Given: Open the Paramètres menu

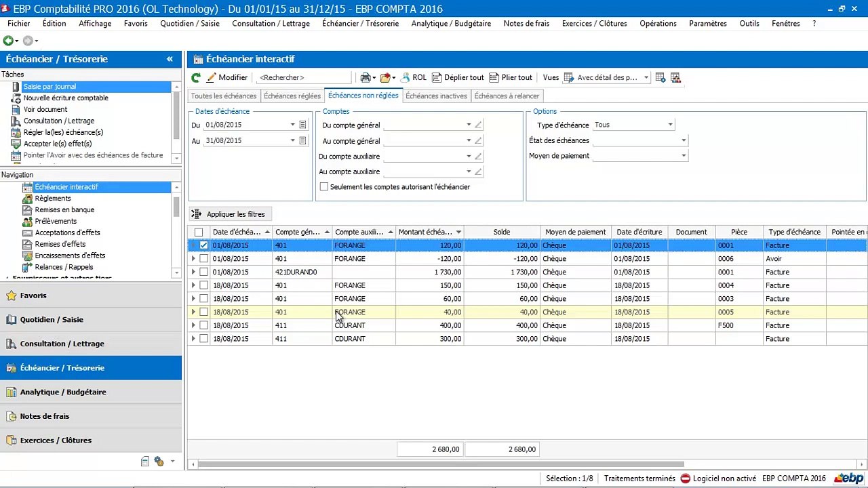Looking at the screenshot, I should pos(708,23).
